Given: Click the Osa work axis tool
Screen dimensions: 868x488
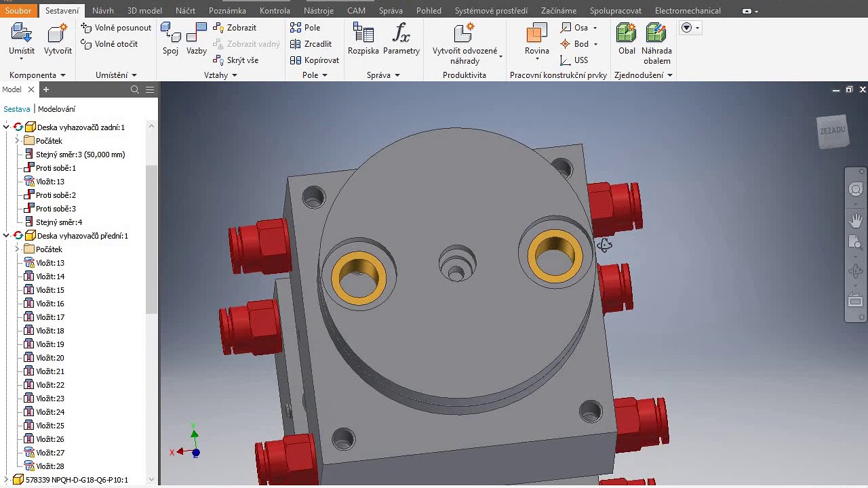Looking at the screenshot, I should pos(574,28).
